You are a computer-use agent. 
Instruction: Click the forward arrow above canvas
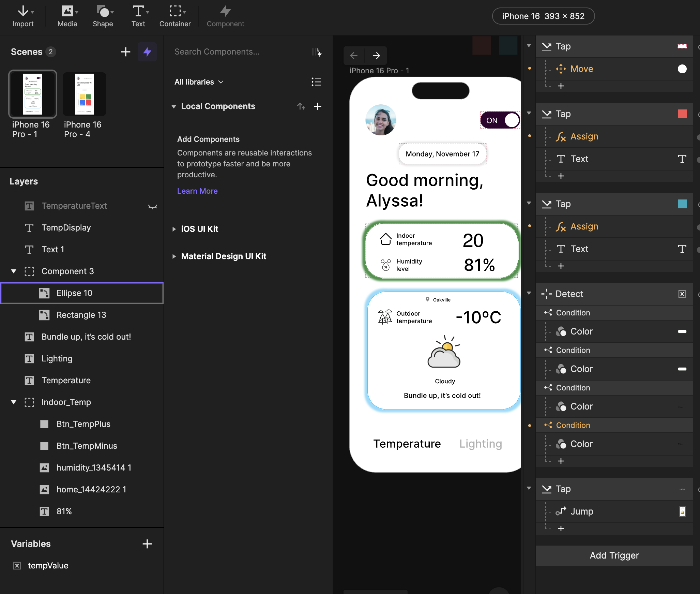click(x=376, y=56)
